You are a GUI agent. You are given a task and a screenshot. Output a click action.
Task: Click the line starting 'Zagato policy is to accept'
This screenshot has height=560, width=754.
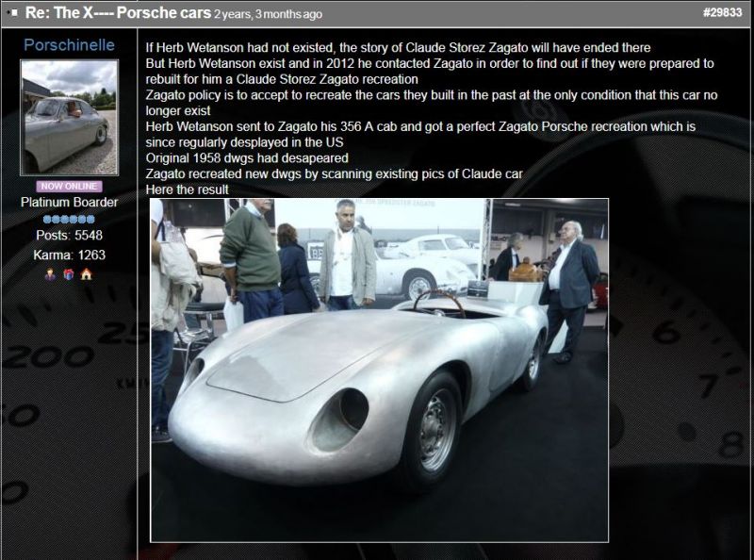click(432, 103)
